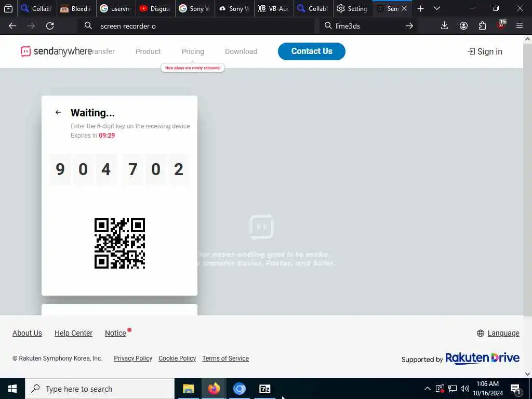Open the Extensions puzzle icon

pyautogui.click(x=482, y=26)
